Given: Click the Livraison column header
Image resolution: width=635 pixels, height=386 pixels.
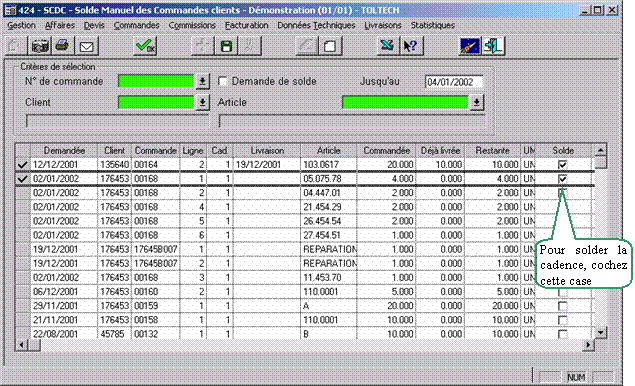Looking at the screenshot, I should click(267, 151).
